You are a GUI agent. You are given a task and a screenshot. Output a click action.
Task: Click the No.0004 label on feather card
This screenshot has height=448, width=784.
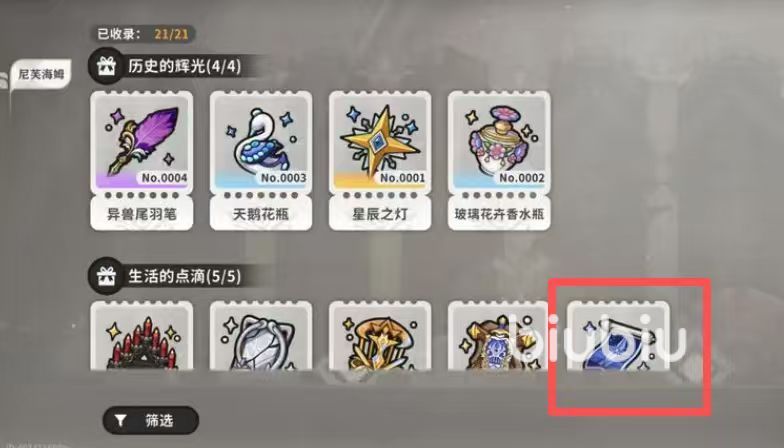(164, 178)
